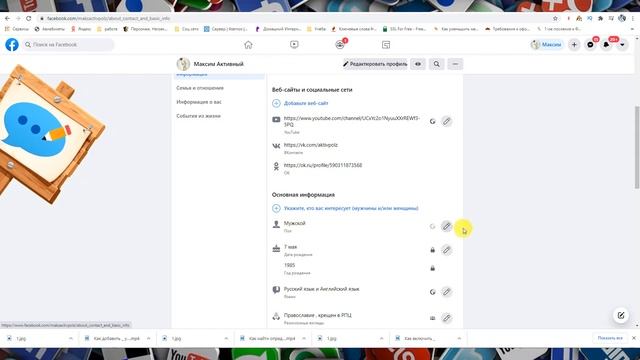Open the SSL For Free bookmark
This screenshot has width=640, height=360.
point(404,29)
